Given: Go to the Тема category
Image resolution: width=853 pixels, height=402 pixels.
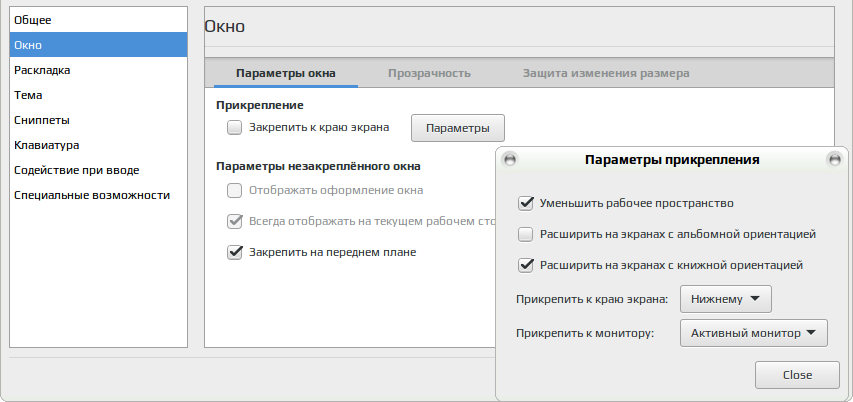Looking at the screenshot, I should click(98, 95).
